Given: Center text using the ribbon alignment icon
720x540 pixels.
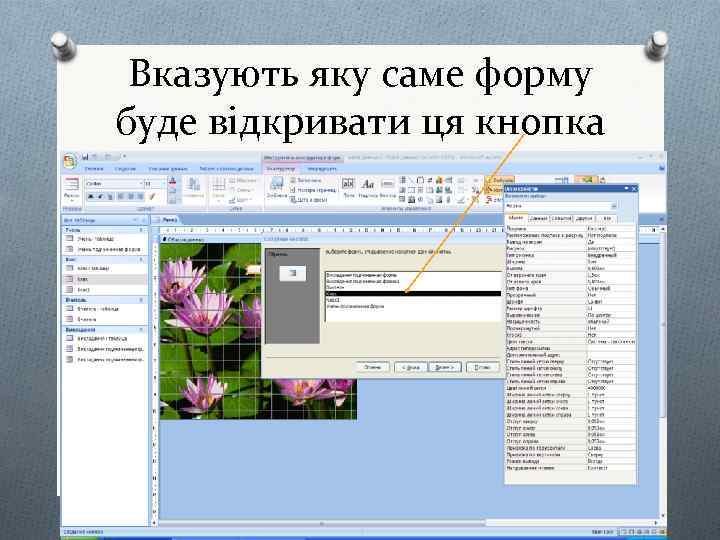Looking at the screenshot, I should click(130, 197).
